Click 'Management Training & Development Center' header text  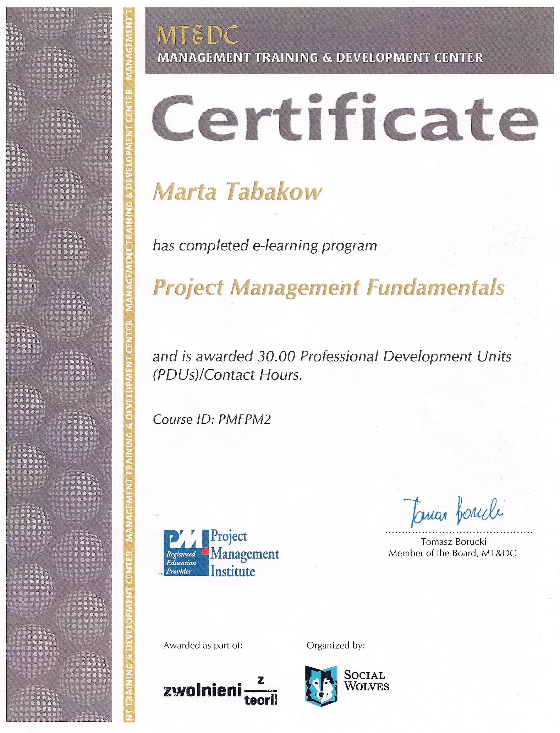pos(320,58)
